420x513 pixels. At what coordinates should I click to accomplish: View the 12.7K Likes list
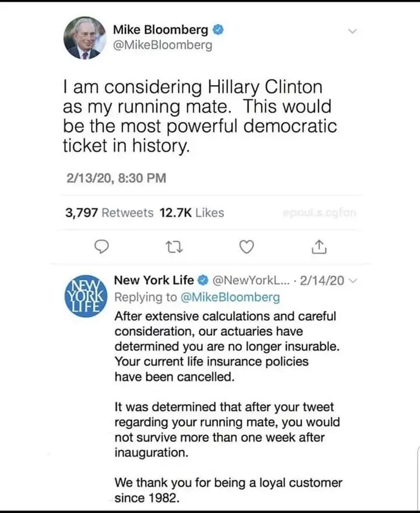click(191, 213)
